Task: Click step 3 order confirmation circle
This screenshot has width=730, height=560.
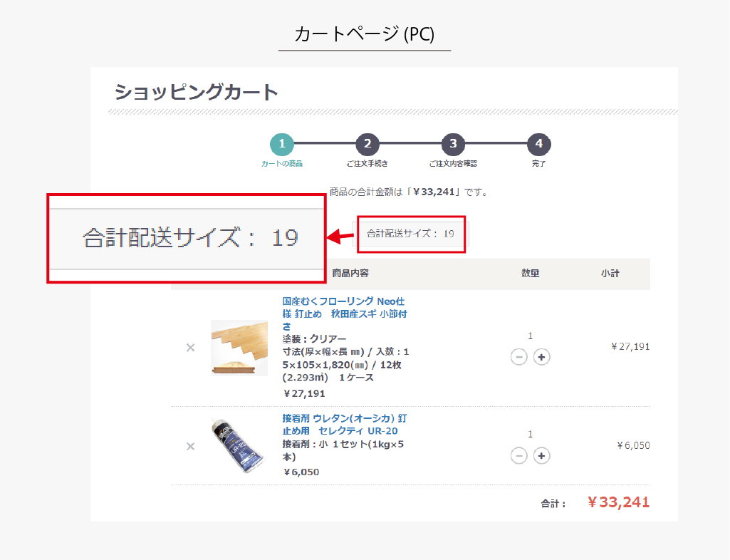Action: (453, 144)
